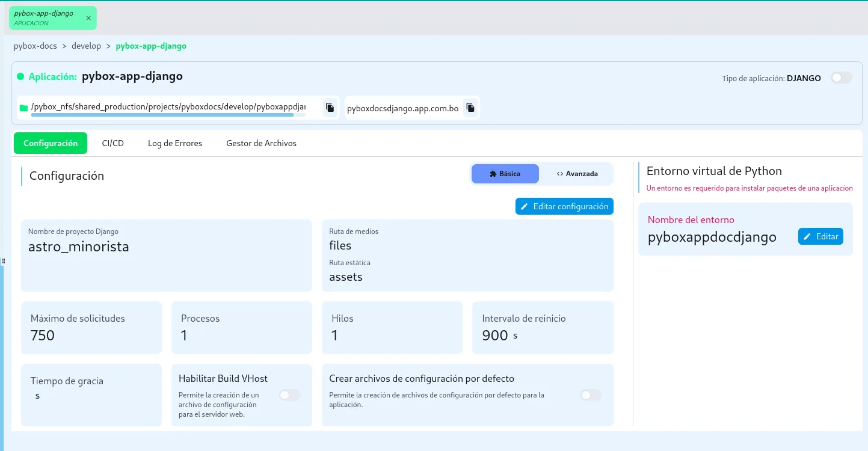Enable the Crear archivos de configuración por defecto switch
The width and height of the screenshot is (868, 451).
[591, 395]
